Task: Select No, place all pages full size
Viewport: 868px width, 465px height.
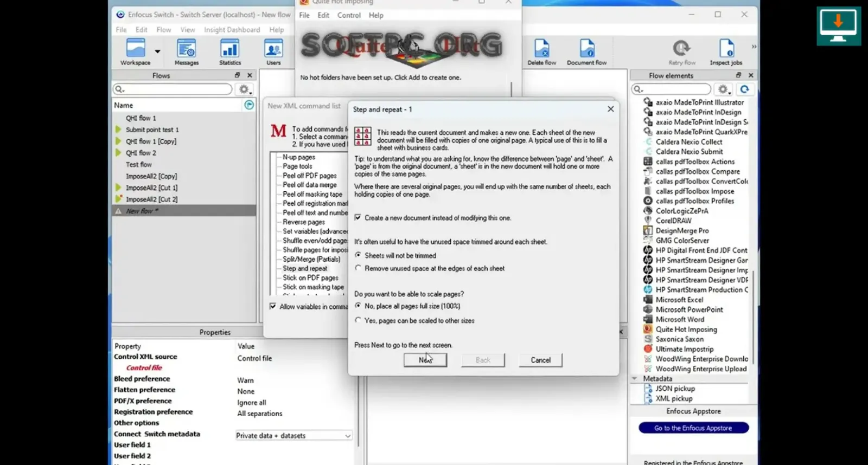Action: 358,306
